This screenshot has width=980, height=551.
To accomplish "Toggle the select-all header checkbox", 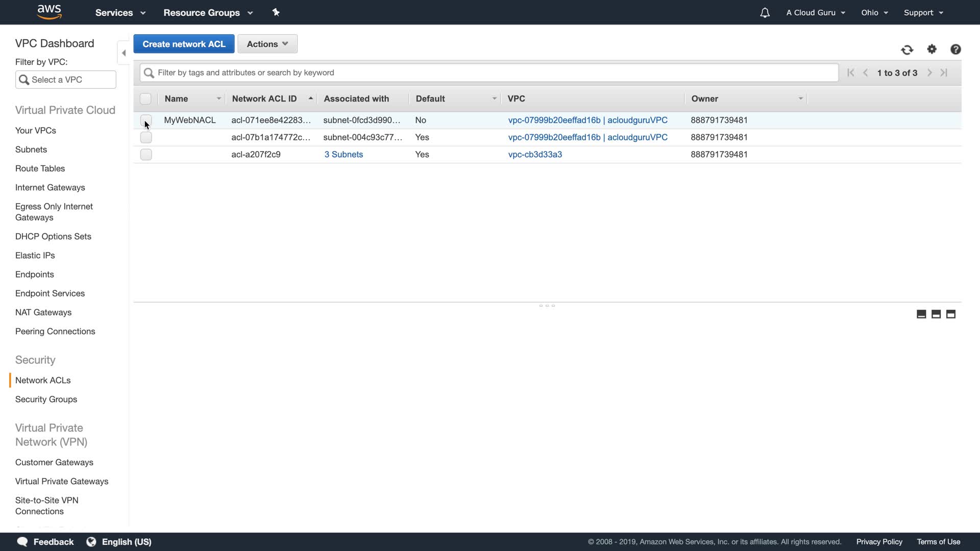I will (145, 99).
